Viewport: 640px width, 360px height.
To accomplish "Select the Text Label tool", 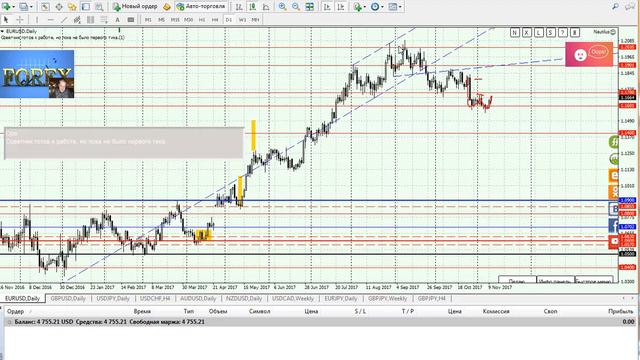I will tap(131, 20).
